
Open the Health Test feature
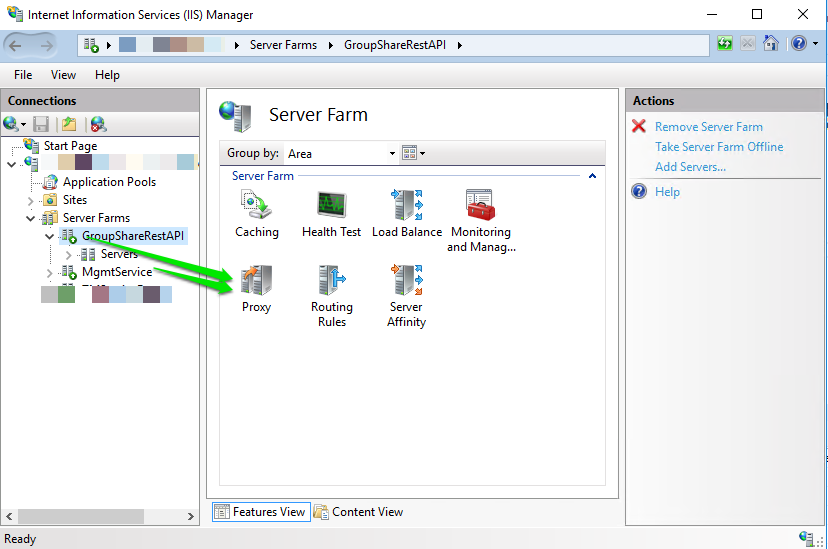[331, 205]
